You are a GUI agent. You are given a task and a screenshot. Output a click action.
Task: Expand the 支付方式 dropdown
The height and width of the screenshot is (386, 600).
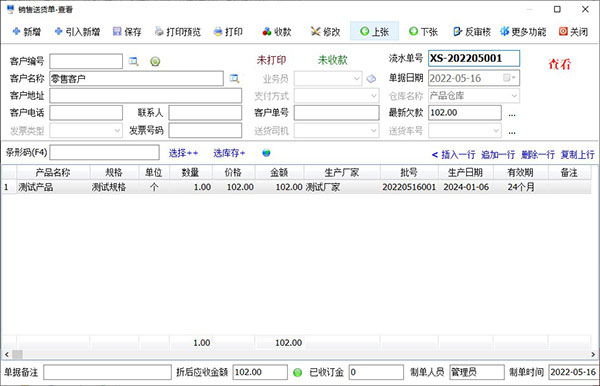tap(374, 96)
